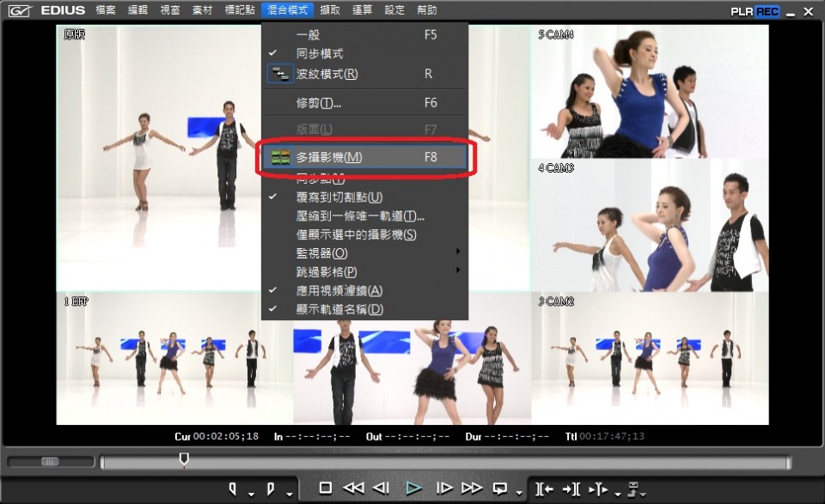Click the ripple mode icon beside 波紋模式
Viewport: 825px width, 504px height.
[x=280, y=74]
